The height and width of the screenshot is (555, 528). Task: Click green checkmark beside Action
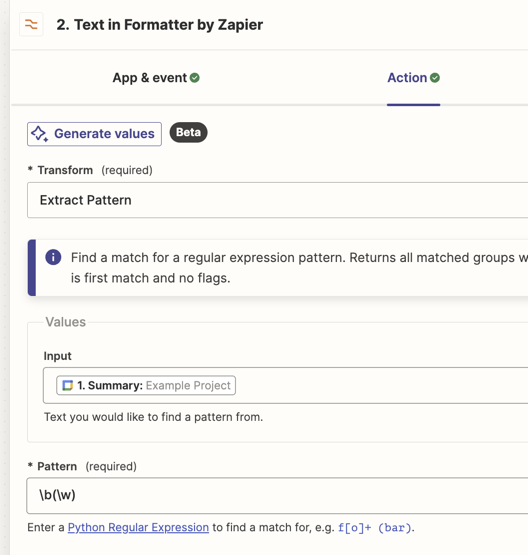coord(435,78)
